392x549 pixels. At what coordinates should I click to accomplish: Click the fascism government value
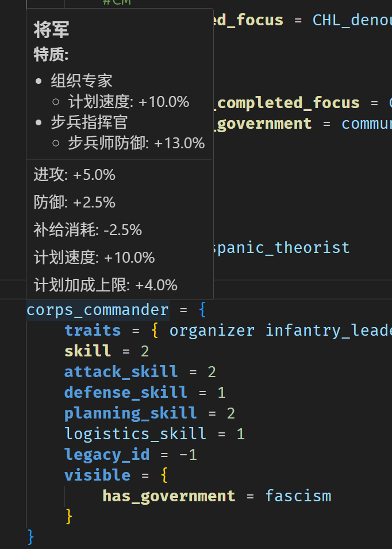pyautogui.click(x=298, y=496)
